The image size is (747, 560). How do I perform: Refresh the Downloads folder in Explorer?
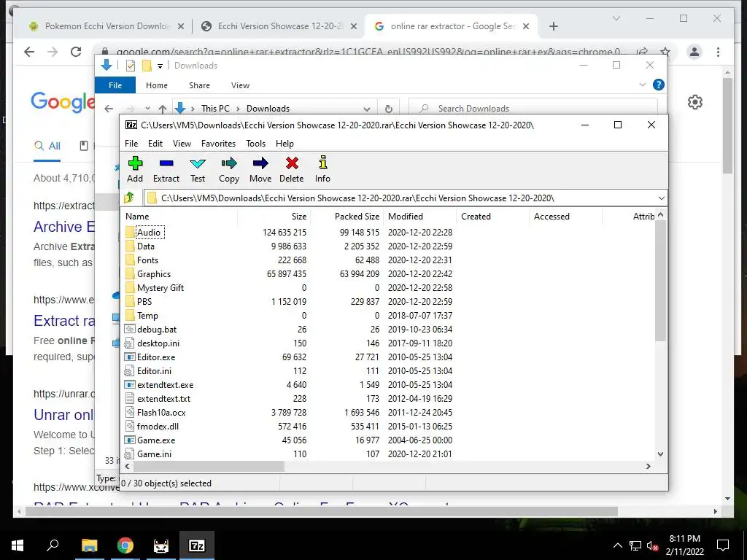[389, 109]
